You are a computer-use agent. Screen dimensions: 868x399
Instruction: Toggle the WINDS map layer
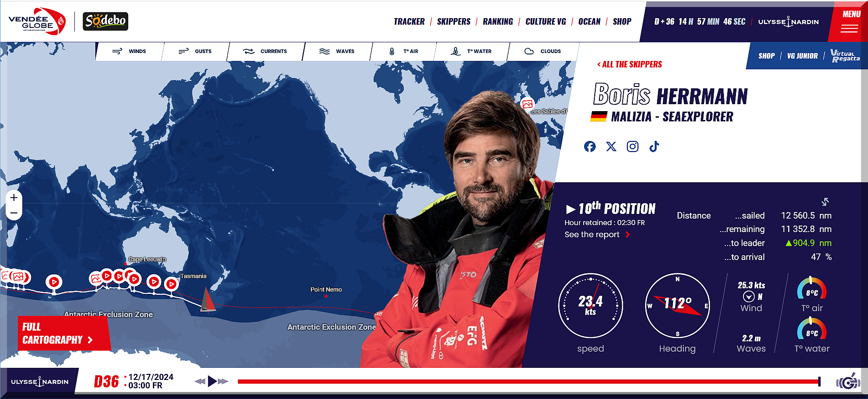[129, 51]
